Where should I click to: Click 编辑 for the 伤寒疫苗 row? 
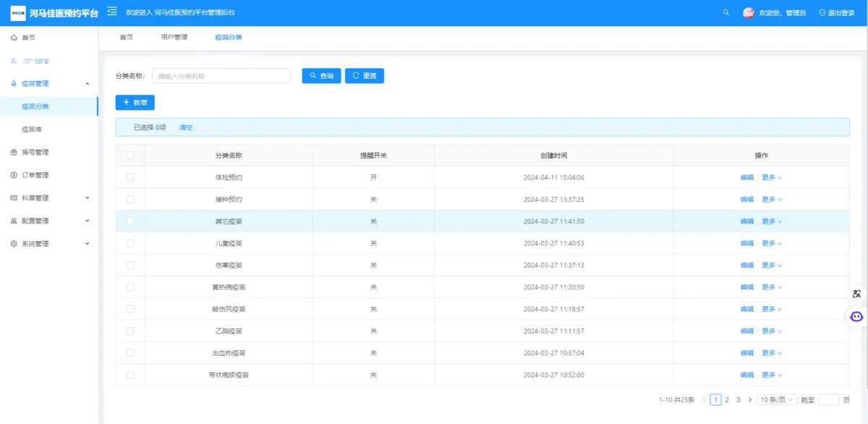click(x=746, y=265)
